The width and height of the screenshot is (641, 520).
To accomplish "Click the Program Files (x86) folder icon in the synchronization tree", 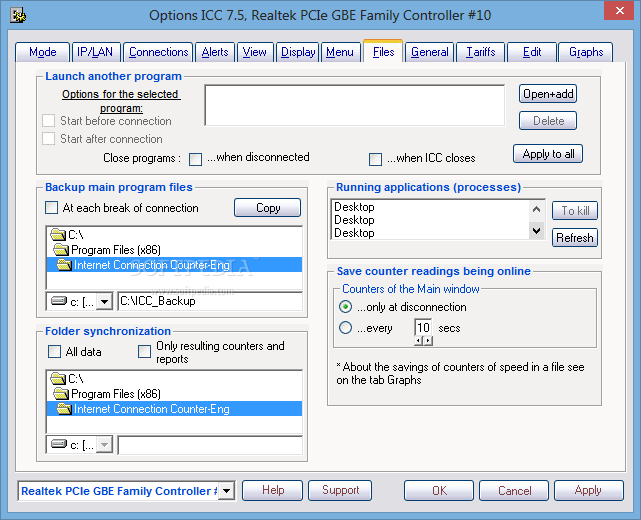I will point(61,393).
